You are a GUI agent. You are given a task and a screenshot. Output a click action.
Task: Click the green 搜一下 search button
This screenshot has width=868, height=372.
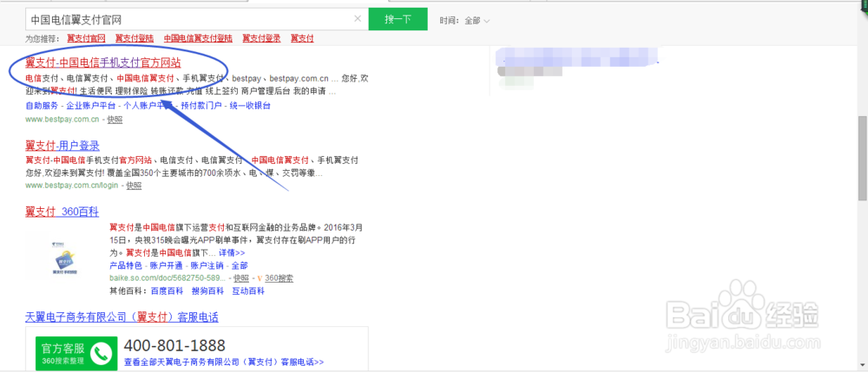pos(398,19)
